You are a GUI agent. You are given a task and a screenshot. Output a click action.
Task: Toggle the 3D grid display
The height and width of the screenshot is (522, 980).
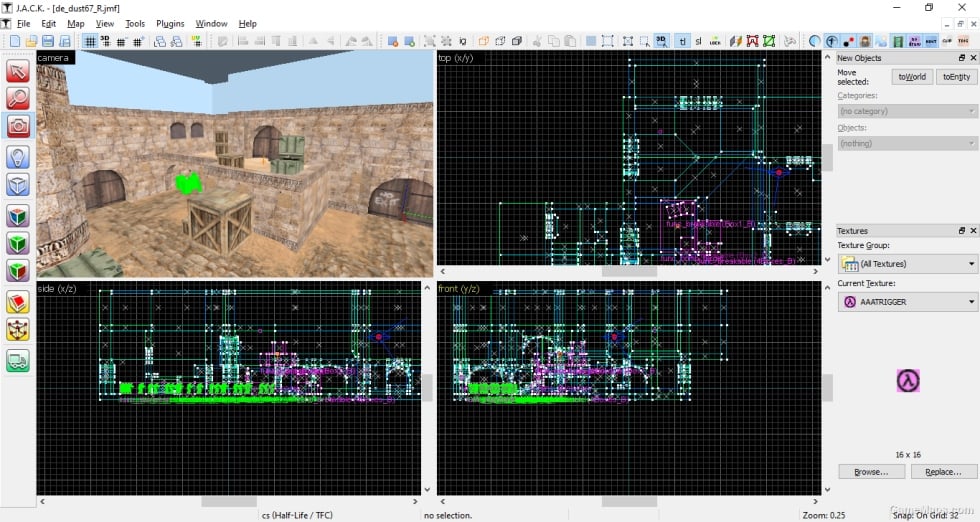click(x=106, y=41)
